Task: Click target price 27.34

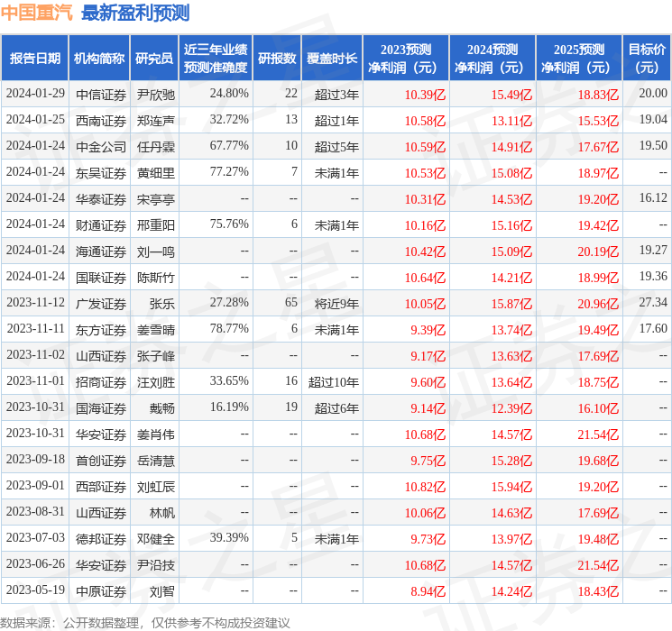Action: (653, 303)
